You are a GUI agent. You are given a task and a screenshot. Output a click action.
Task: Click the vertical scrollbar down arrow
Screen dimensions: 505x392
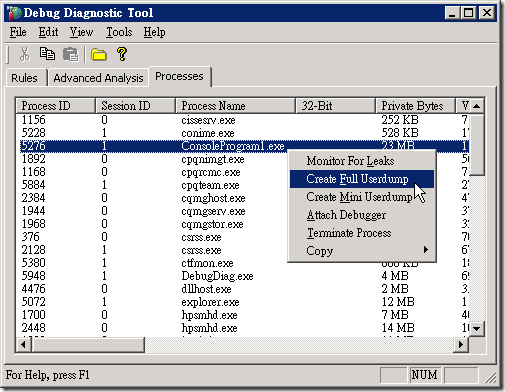pos(477,329)
